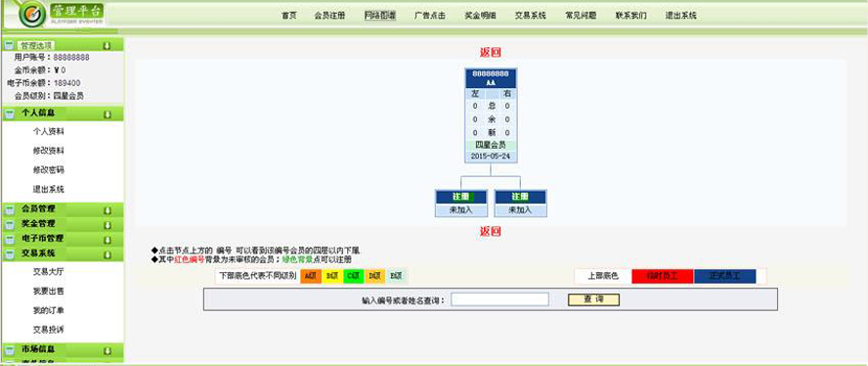Click the icon beside 市场信息 header

(9, 350)
